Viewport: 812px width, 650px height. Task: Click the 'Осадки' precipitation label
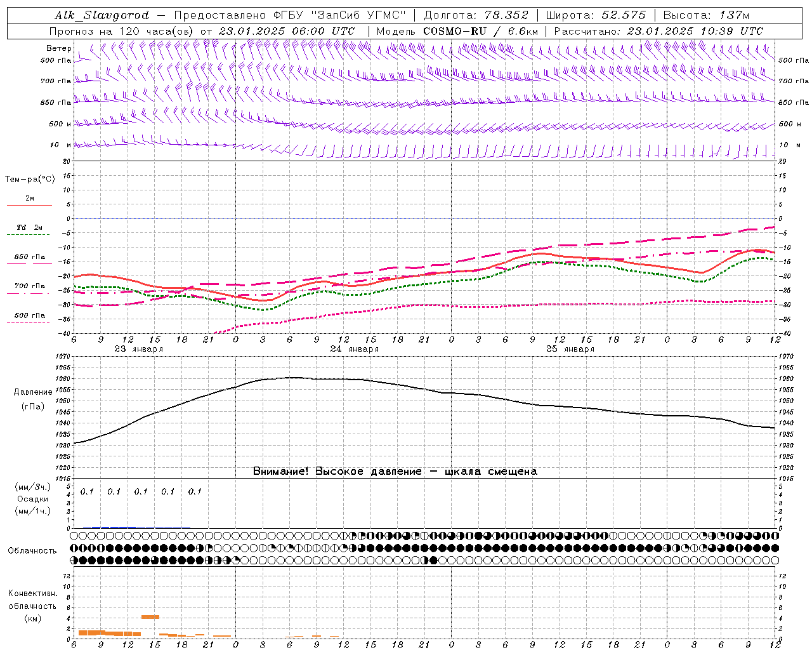(33, 499)
